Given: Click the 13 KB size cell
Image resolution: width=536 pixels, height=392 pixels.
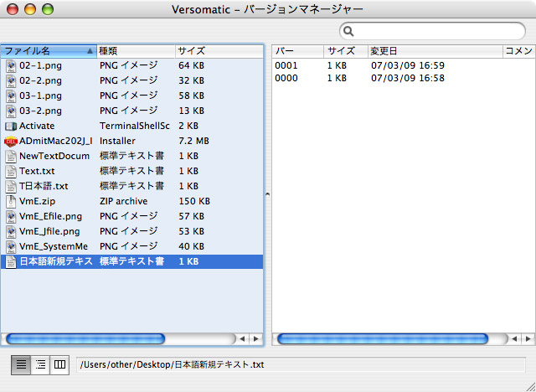Looking at the screenshot, I should tap(191, 111).
